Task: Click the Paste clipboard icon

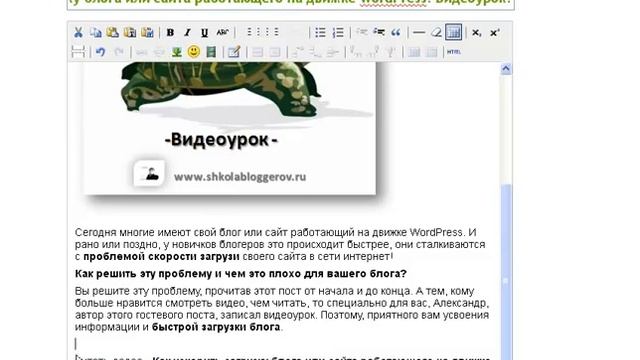Action: pos(113,32)
